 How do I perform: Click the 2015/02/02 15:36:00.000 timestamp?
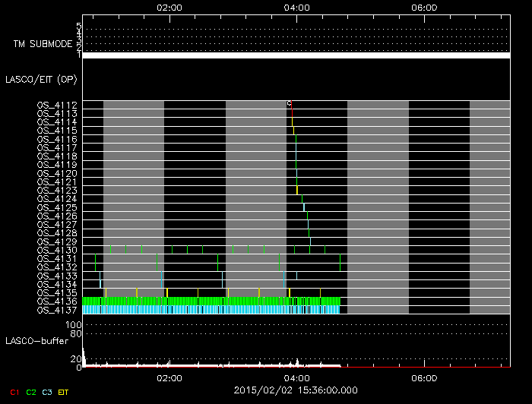295,390
